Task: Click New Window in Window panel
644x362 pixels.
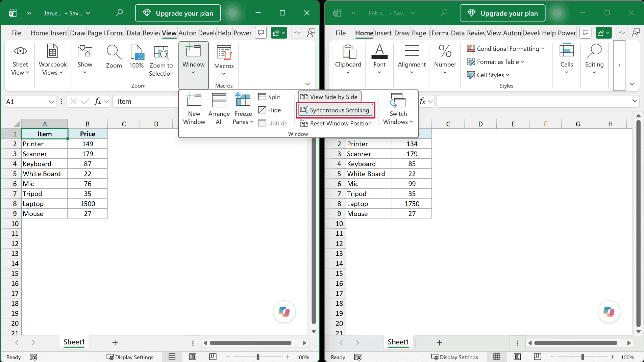Action: pos(194,109)
